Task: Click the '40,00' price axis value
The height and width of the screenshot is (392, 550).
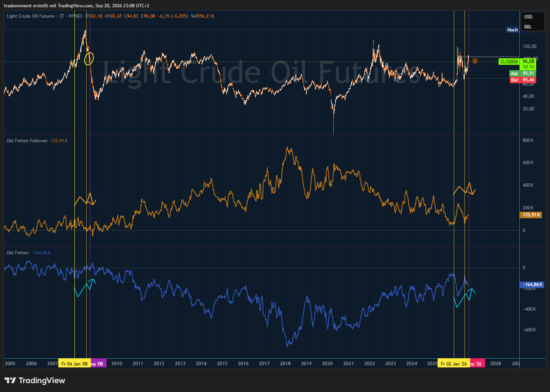Action: click(529, 96)
